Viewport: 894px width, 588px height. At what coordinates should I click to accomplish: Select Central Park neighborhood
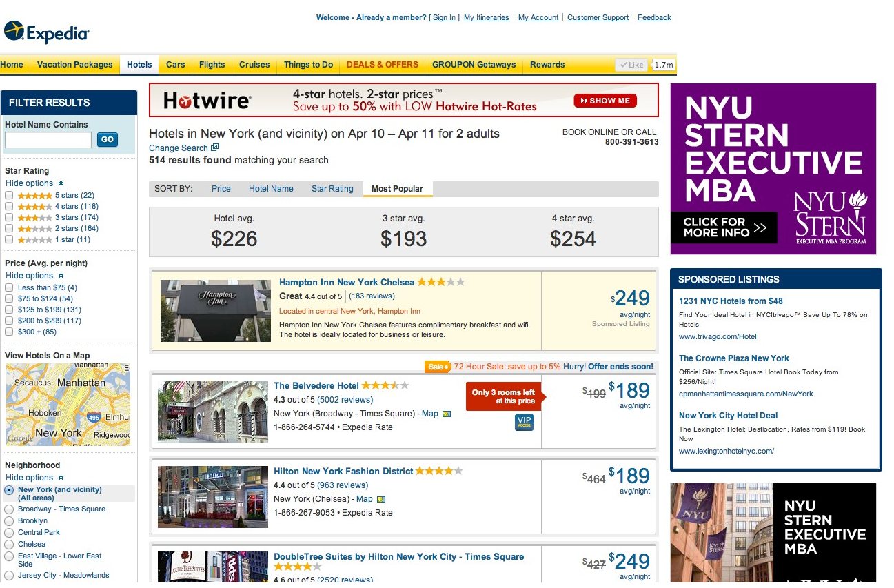9,533
